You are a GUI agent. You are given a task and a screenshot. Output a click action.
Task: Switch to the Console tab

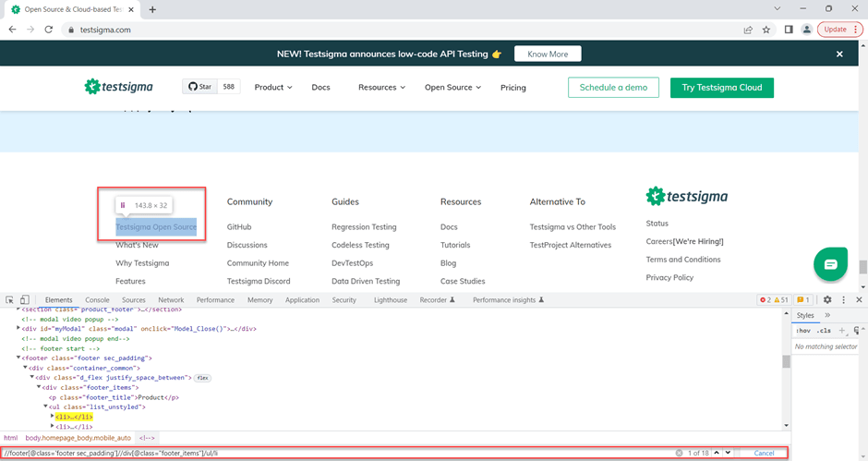pos(97,299)
